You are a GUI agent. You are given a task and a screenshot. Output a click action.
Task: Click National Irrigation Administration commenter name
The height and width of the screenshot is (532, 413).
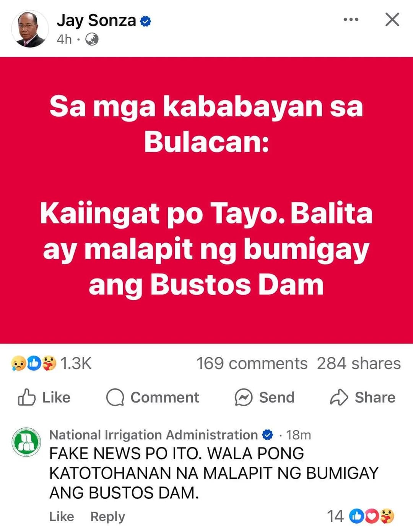pyautogui.click(x=153, y=435)
